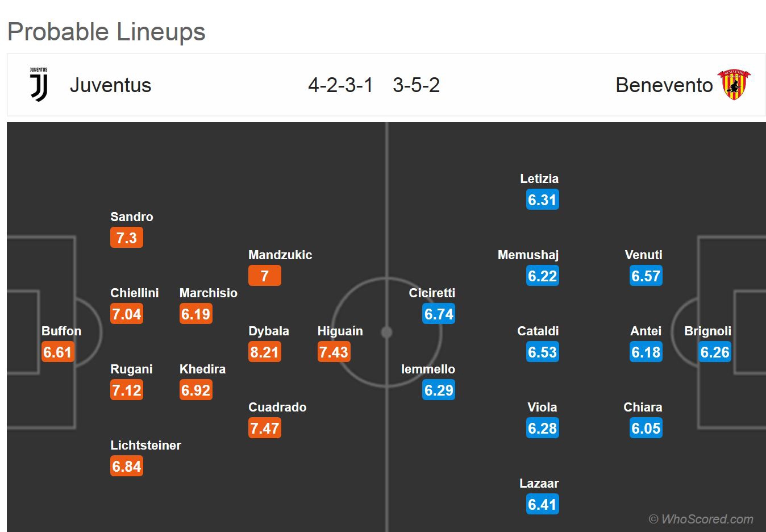Click Ciciretti's 6.74 rating badge
The height and width of the screenshot is (532, 766).
pyautogui.click(x=439, y=314)
